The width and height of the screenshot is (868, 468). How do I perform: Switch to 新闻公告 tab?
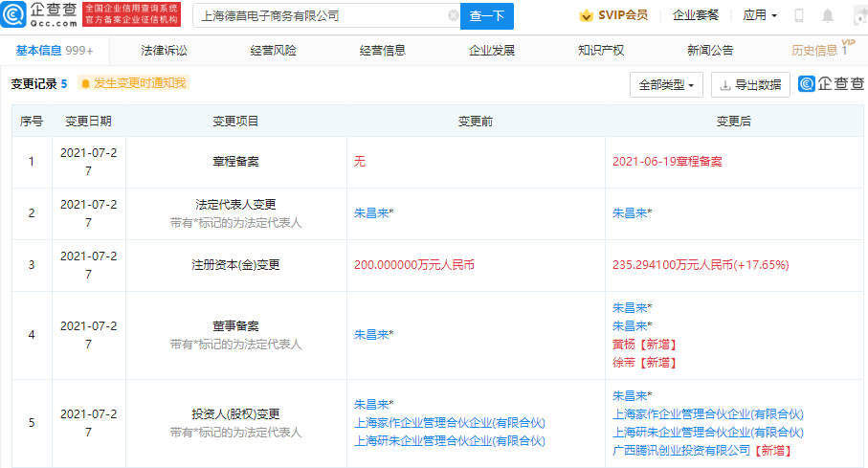pos(710,51)
